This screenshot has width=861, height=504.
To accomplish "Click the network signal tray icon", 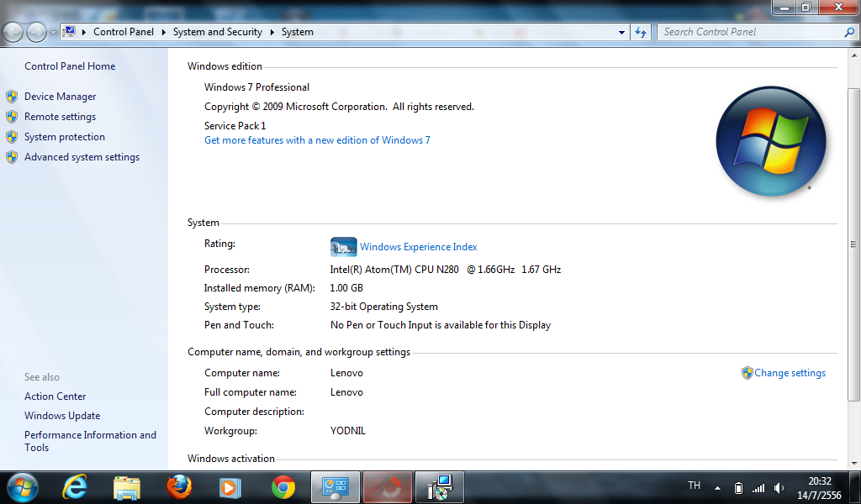I will [x=758, y=487].
